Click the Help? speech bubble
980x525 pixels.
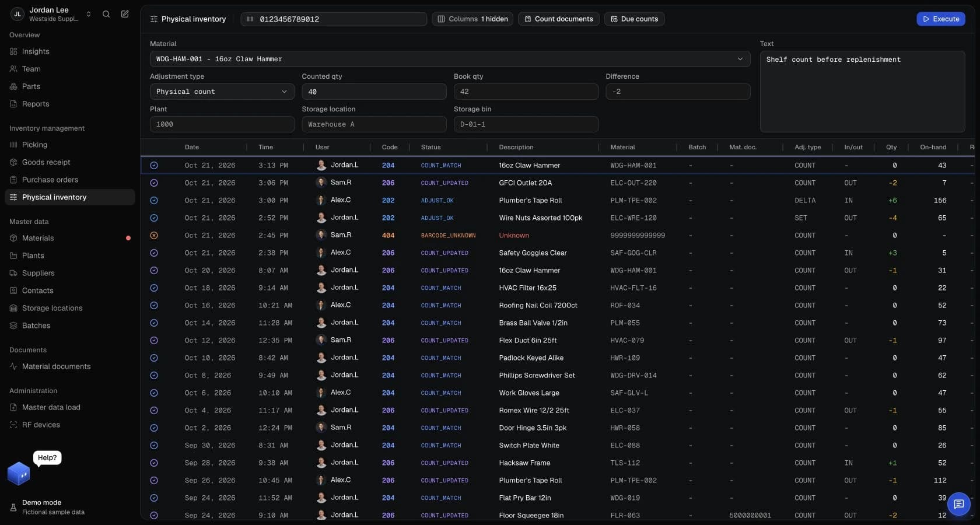click(47, 458)
